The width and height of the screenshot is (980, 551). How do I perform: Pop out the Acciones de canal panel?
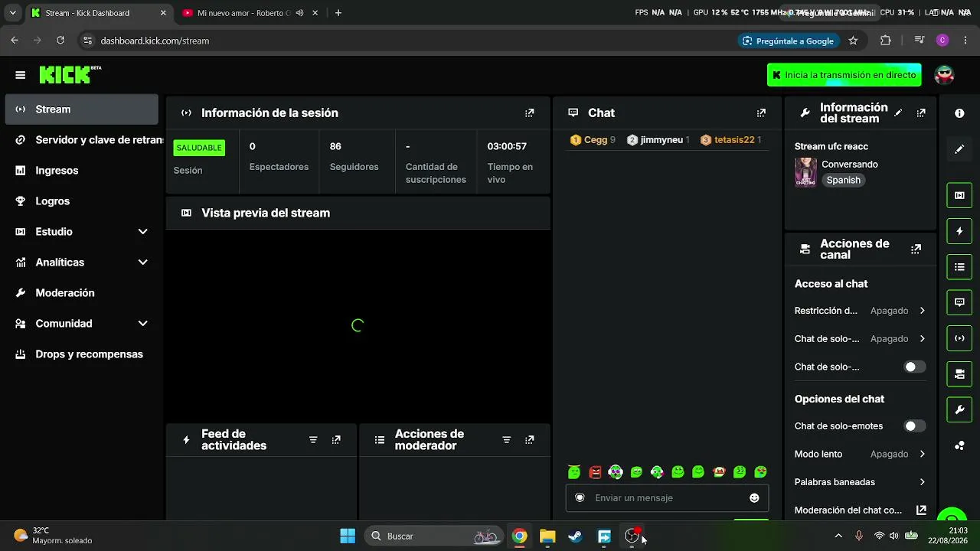[916, 249]
